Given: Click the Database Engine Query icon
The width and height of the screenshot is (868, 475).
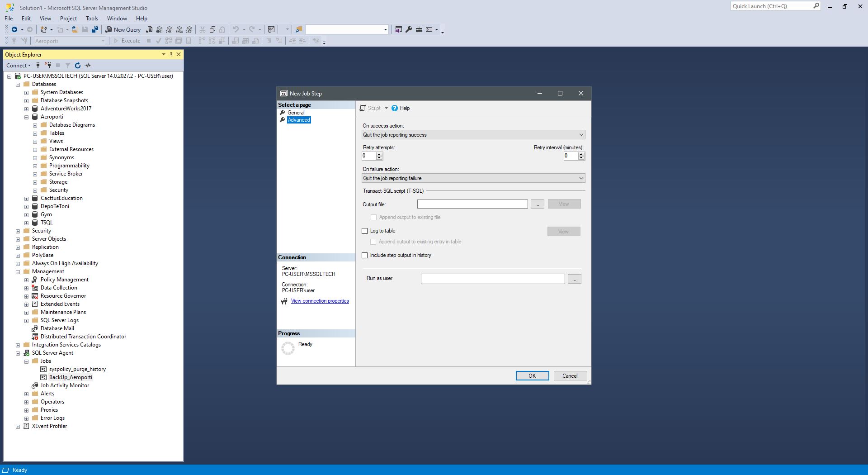Looking at the screenshot, I should [x=149, y=29].
